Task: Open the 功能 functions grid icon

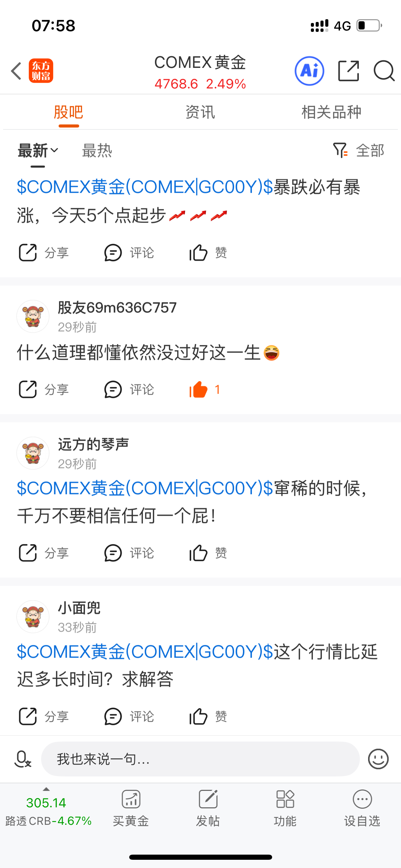Action: pyautogui.click(x=285, y=799)
